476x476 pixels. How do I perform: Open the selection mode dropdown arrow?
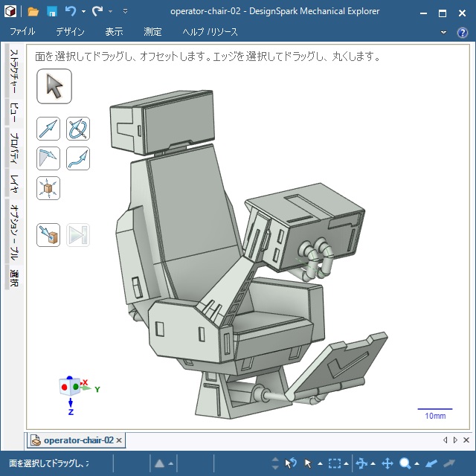coord(346,463)
